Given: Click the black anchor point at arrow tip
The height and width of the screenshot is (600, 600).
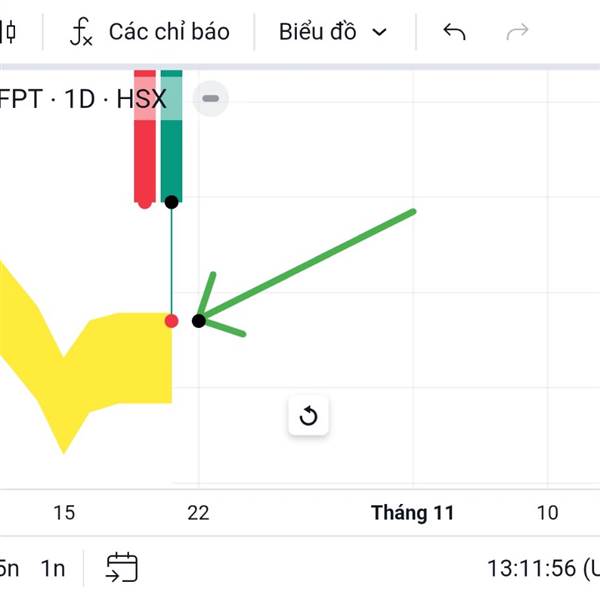Looking at the screenshot, I should click(199, 321).
